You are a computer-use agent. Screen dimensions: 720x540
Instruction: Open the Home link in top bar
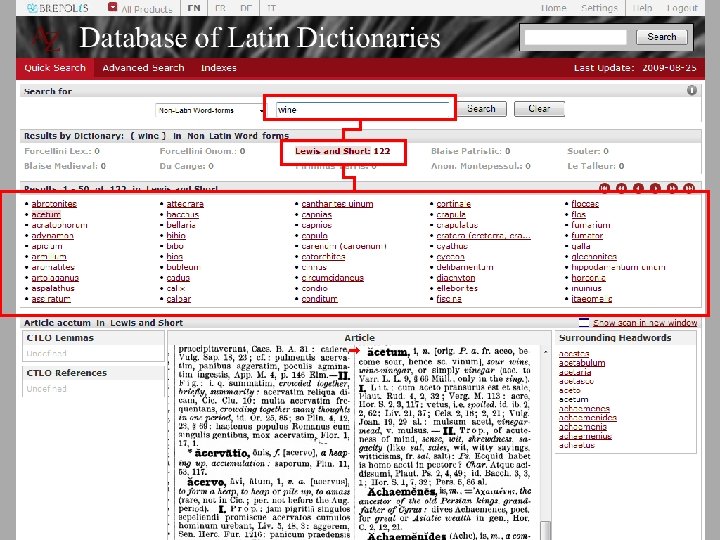point(553,8)
